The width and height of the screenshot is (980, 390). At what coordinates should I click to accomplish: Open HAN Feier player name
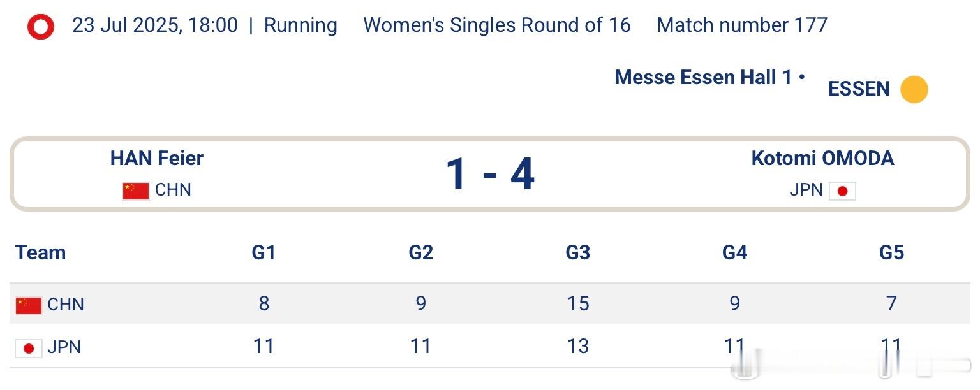coord(157,158)
